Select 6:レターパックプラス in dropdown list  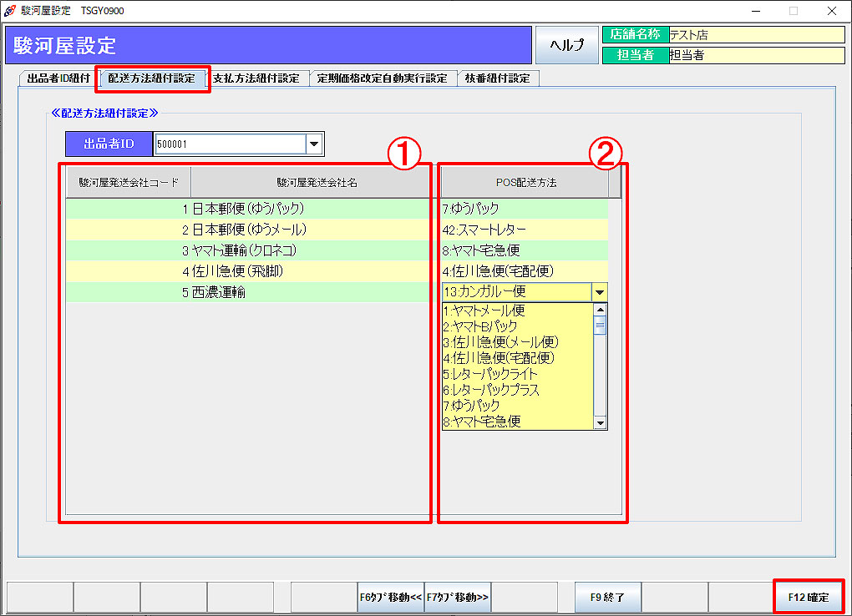519,390
